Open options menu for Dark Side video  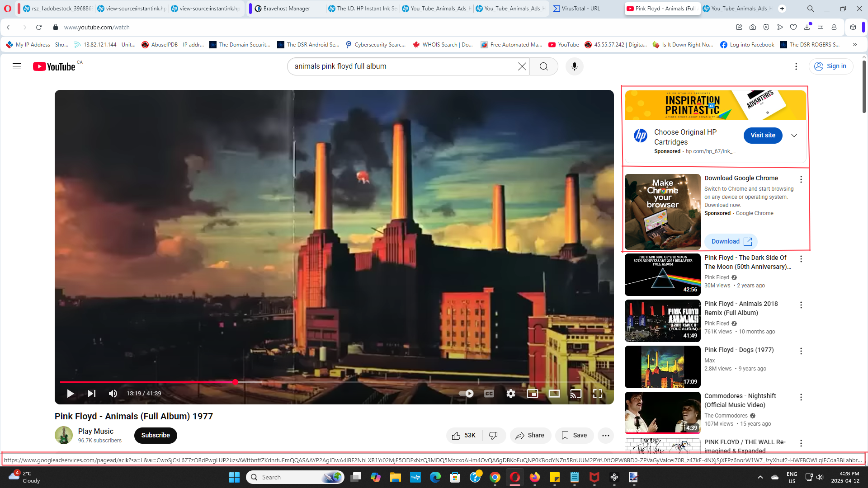click(x=801, y=259)
